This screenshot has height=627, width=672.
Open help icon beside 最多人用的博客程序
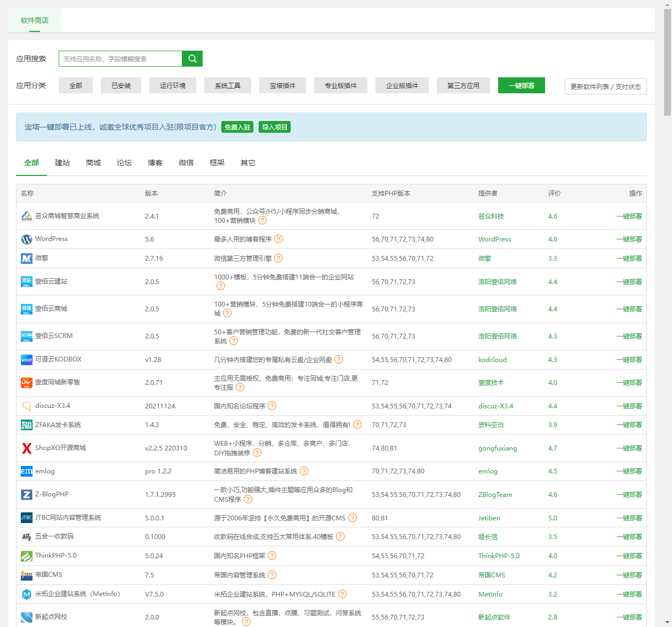pyautogui.click(x=278, y=239)
